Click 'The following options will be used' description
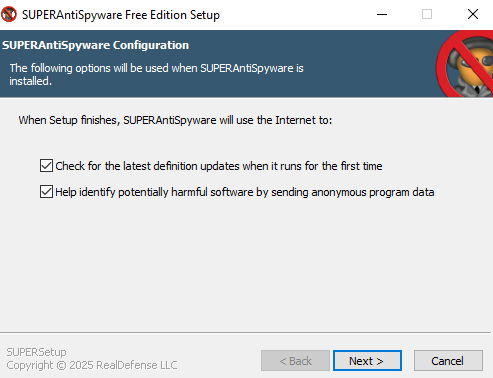The height and width of the screenshot is (378, 493). 156,74
